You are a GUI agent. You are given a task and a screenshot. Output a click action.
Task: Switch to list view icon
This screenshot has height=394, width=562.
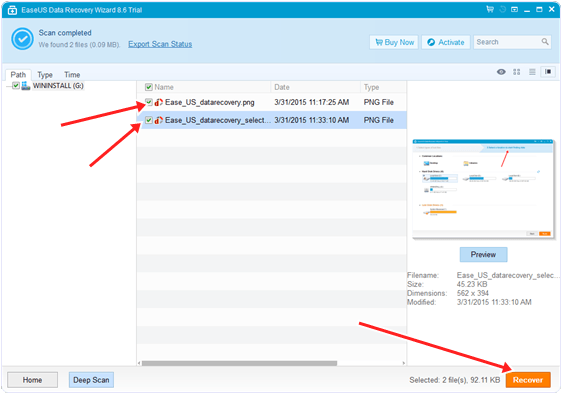point(532,72)
